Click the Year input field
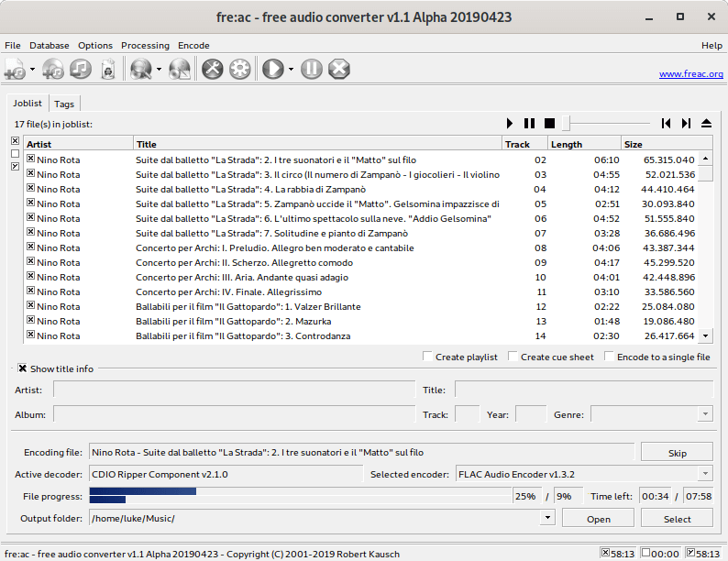The width and height of the screenshot is (728, 561). (x=531, y=414)
